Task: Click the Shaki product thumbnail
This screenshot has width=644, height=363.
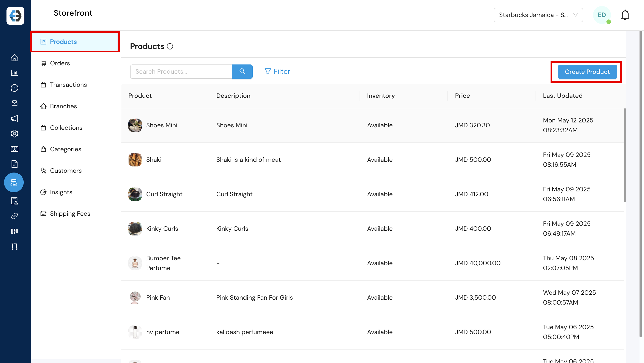Action: (x=135, y=160)
